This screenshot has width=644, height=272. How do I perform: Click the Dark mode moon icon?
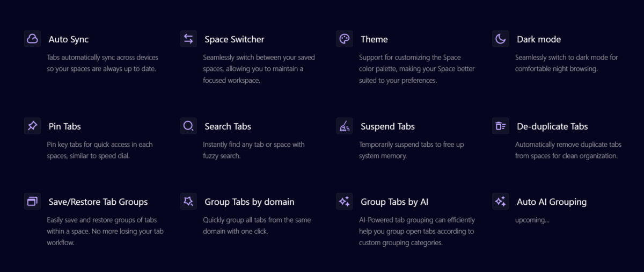click(501, 39)
